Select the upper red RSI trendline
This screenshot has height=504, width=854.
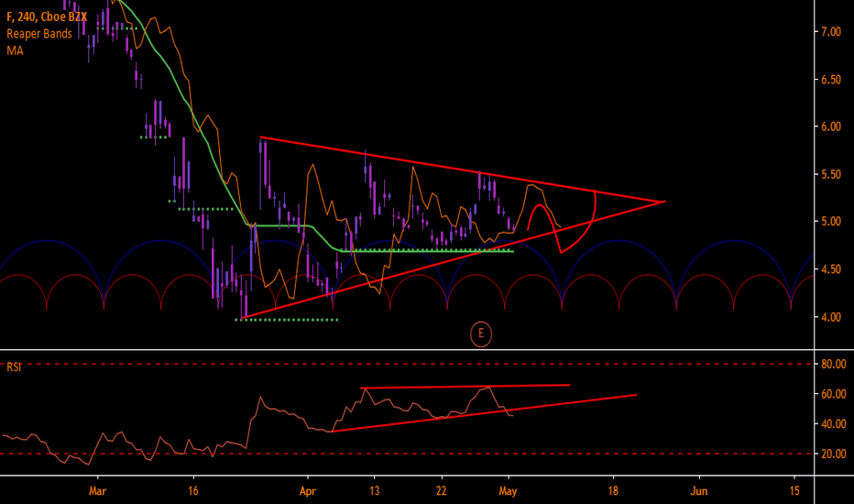click(x=465, y=387)
